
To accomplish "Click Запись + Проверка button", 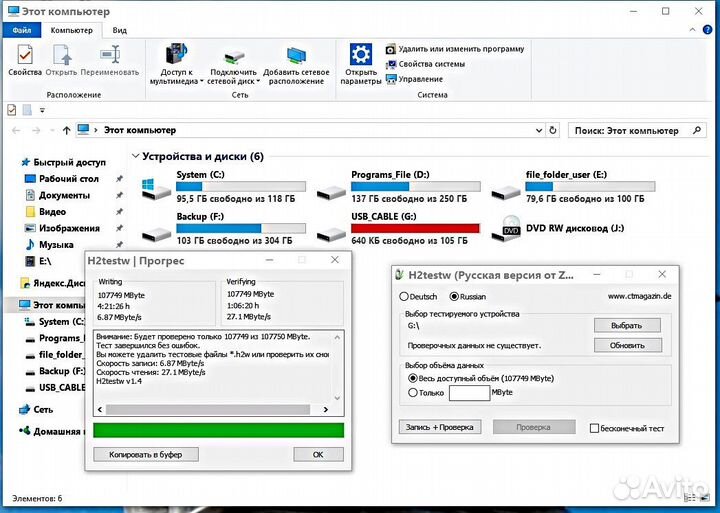I will (x=440, y=427).
